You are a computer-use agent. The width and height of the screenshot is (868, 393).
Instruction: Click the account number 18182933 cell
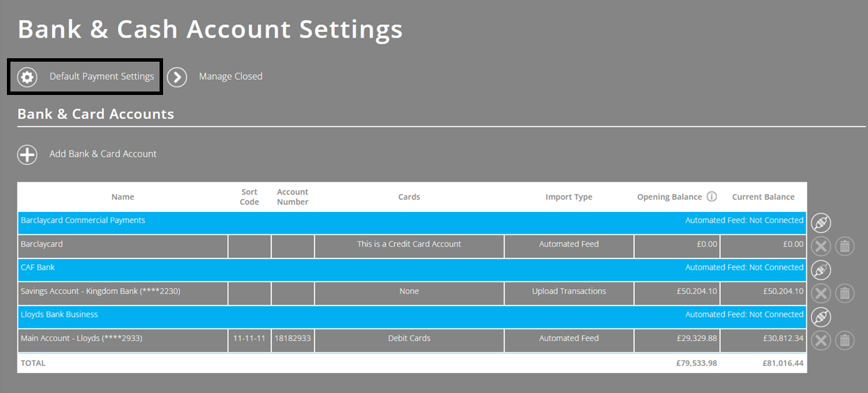point(293,340)
